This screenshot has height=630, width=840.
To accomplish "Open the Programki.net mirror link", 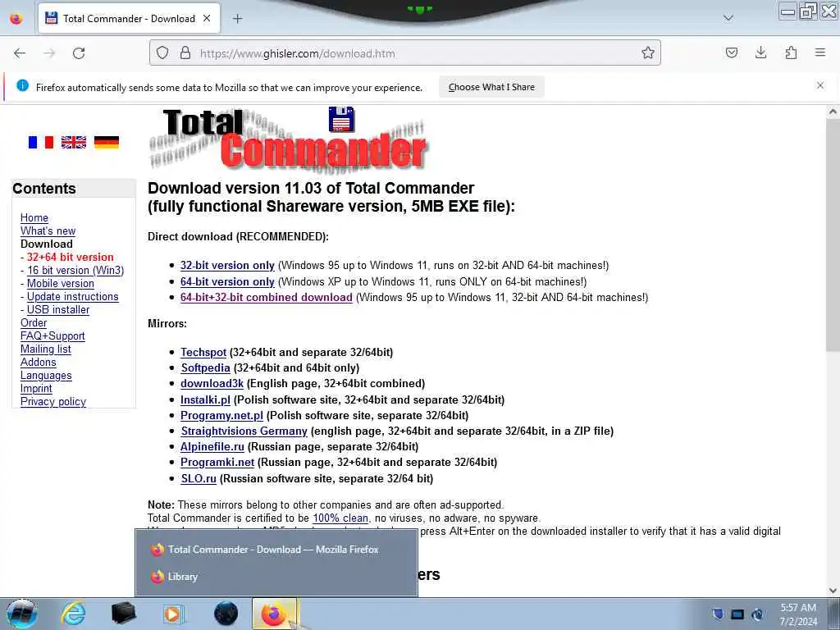I will 217,462.
